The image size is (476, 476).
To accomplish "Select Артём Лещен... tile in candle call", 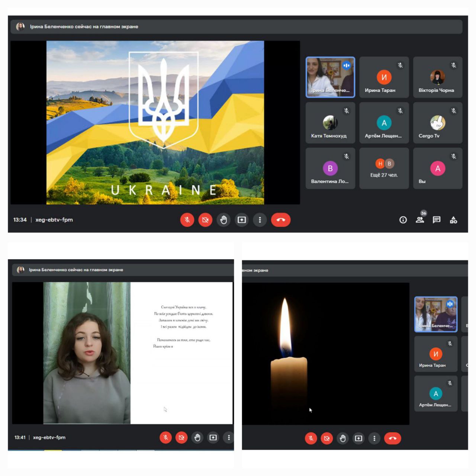I will [436, 393].
